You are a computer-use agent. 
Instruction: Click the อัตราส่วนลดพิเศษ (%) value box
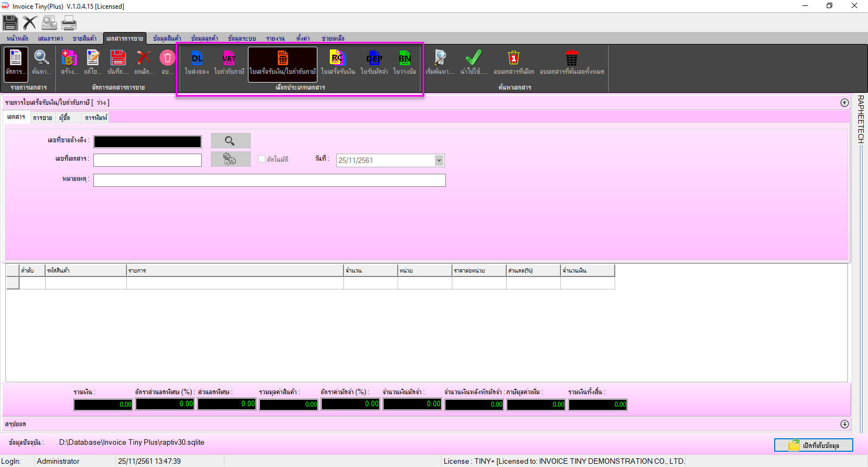[165, 404]
